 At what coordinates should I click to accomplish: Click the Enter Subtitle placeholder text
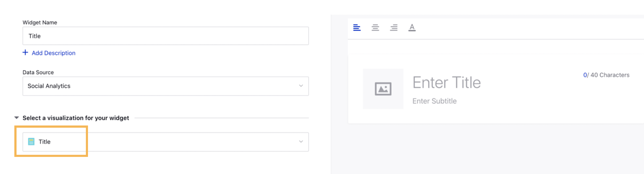point(434,101)
